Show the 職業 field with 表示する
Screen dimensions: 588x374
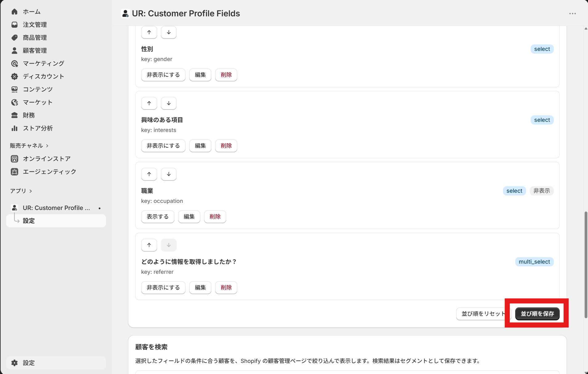tap(158, 217)
